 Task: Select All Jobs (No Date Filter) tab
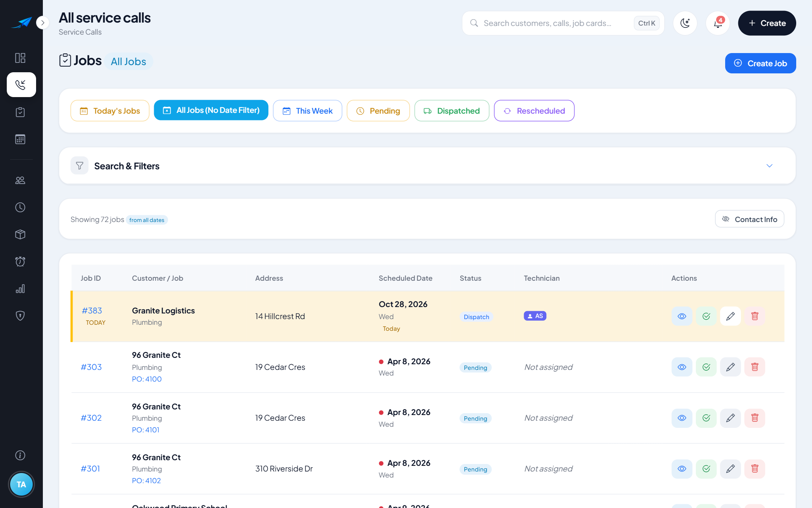click(x=211, y=110)
